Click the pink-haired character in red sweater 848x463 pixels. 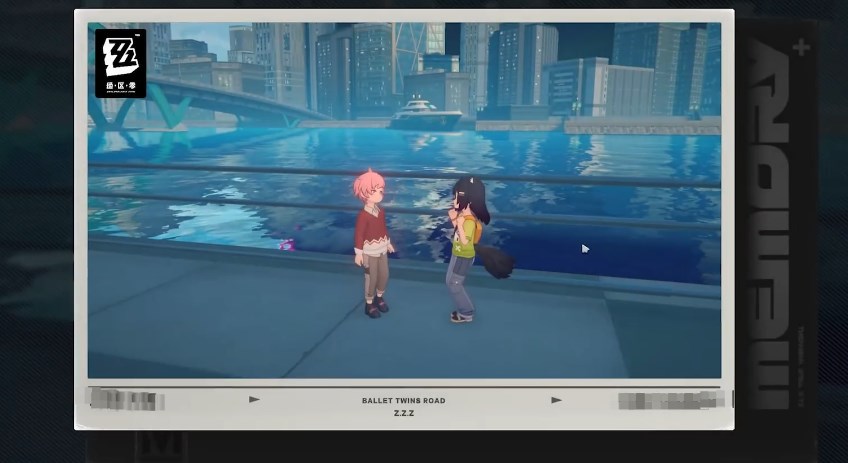tap(373, 244)
